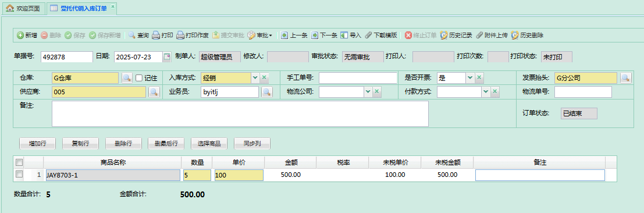The height and width of the screenshot is (213, 644).
Task: Click the 新增 (add new) toolbar icon
Action: coord(20,35)
